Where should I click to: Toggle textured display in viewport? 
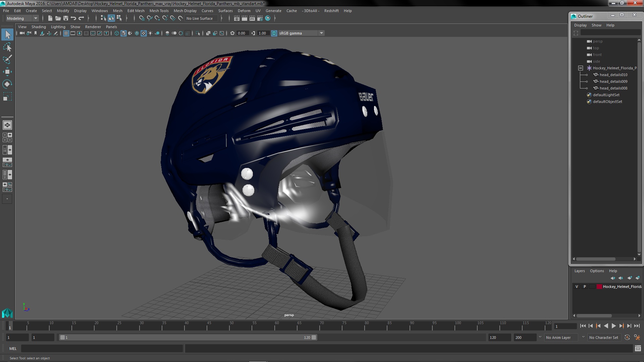pyautogui.click(x=144, y=33)
